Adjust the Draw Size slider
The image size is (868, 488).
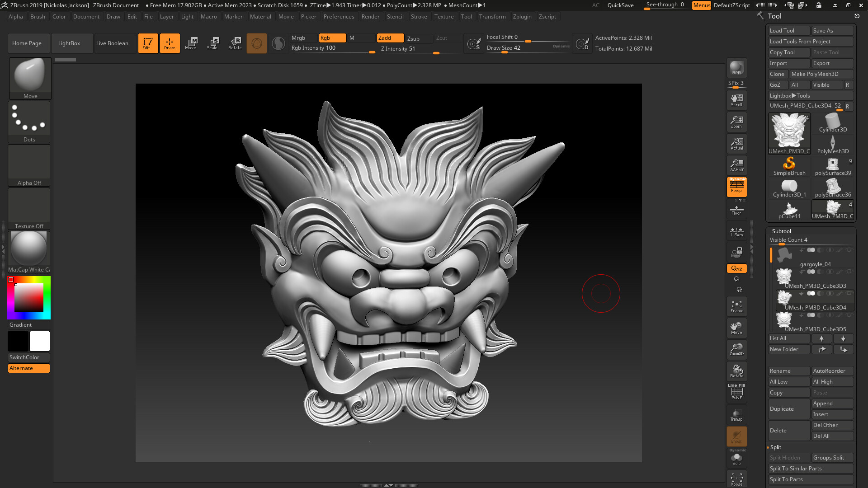click(528, 48)
